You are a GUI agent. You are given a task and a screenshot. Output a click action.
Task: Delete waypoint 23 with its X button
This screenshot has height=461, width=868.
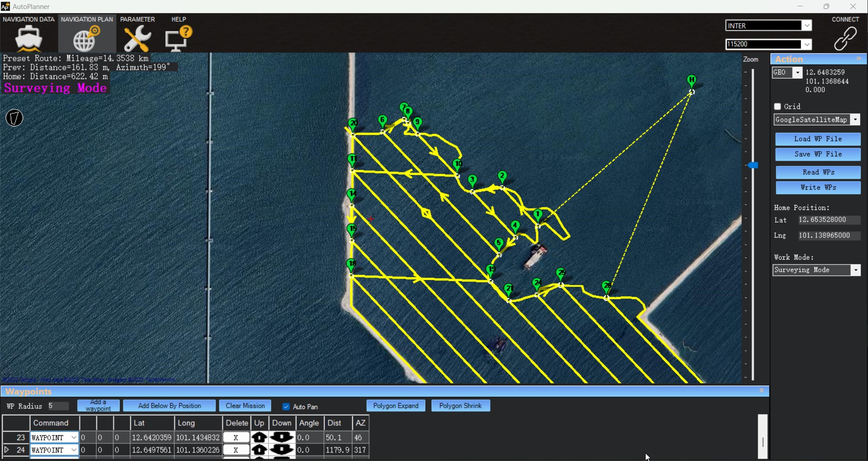click(x=236, y=437)
